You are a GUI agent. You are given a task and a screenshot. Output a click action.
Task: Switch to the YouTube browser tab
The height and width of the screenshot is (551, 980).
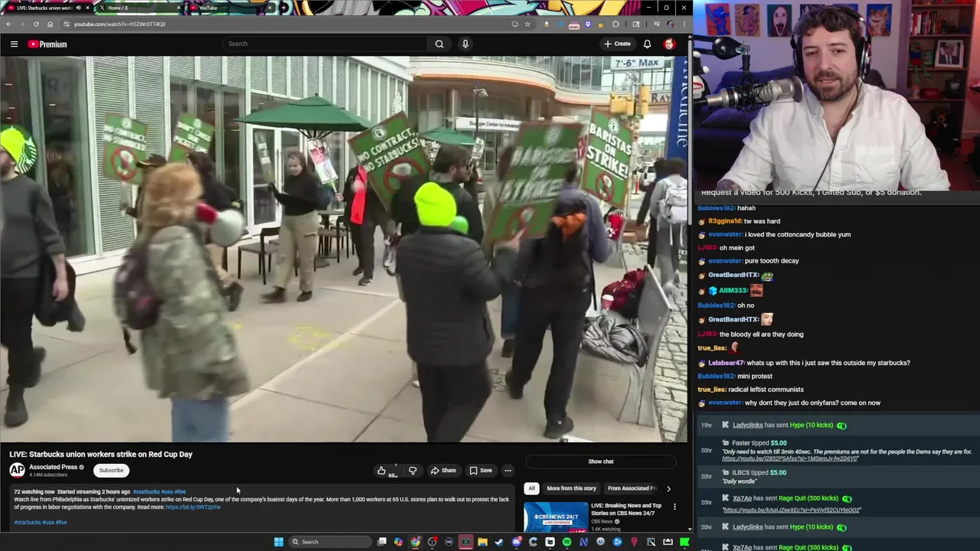tap(230, 8)
